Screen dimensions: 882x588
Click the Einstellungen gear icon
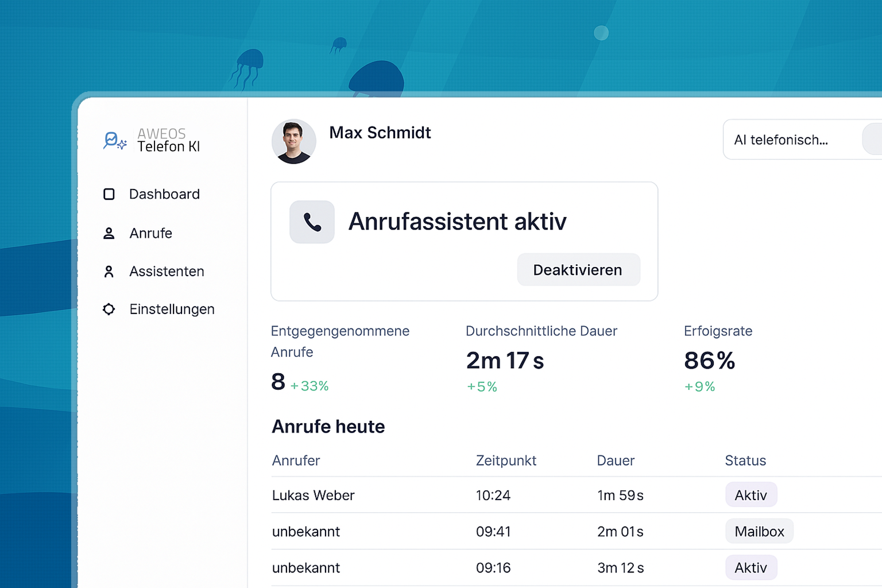109,310
